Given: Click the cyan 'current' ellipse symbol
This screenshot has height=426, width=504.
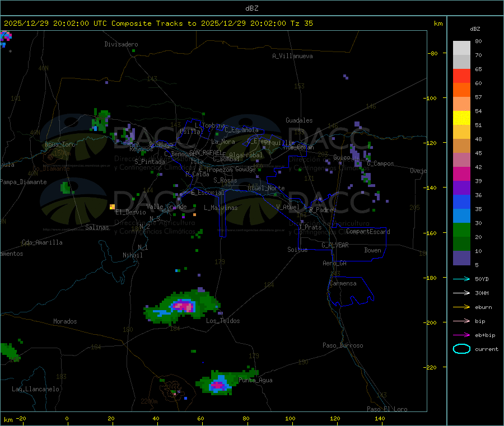Looking at the screenshot, I should (x=461, y=349).
